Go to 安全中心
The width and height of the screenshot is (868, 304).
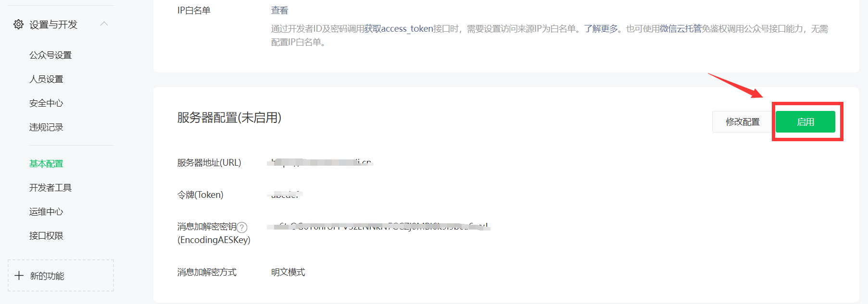pyautogui.click(x=46, y=103)
